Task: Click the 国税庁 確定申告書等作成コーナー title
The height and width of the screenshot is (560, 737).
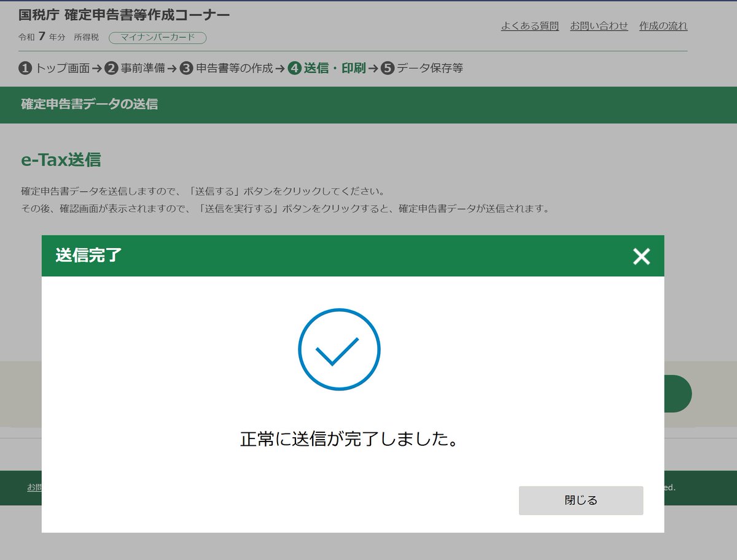Action: point(124,14)
